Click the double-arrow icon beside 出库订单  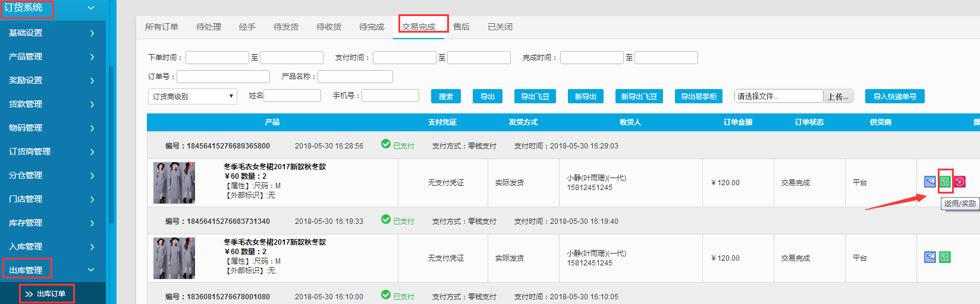tap(29, 294)
